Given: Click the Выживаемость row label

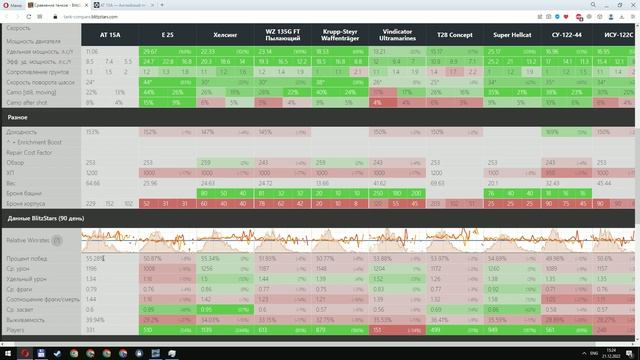Looking at the screenshot, I should click(25, 320).
